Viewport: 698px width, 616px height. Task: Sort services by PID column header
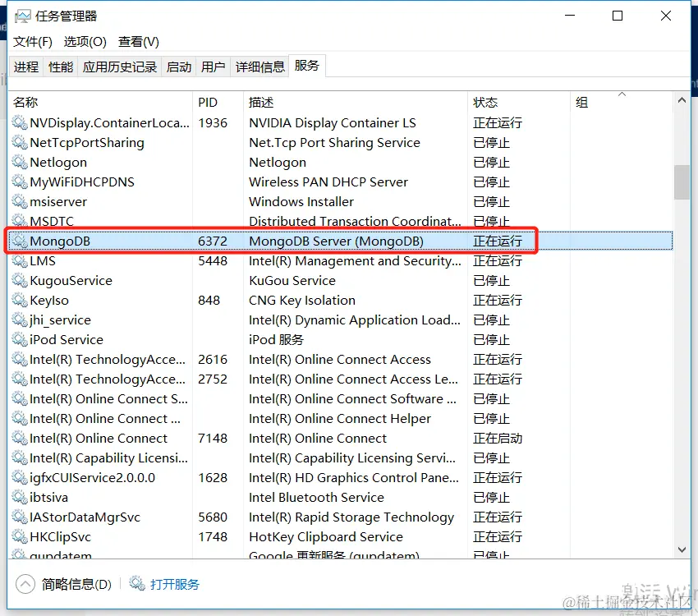(218, 103)
